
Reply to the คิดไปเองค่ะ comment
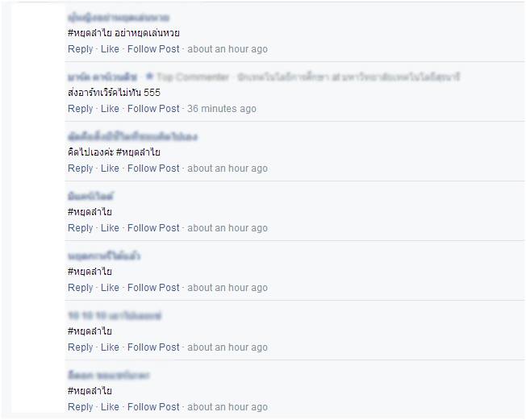click(80, 168)
